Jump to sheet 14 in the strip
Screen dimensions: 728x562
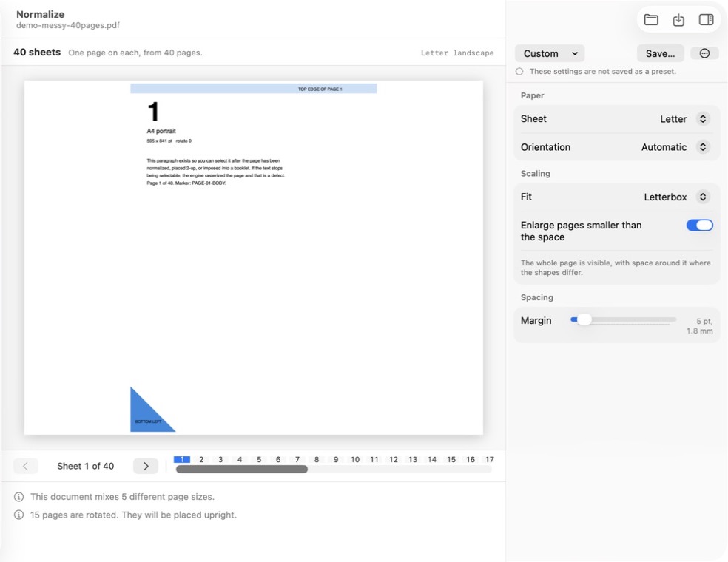pos(432,459)
